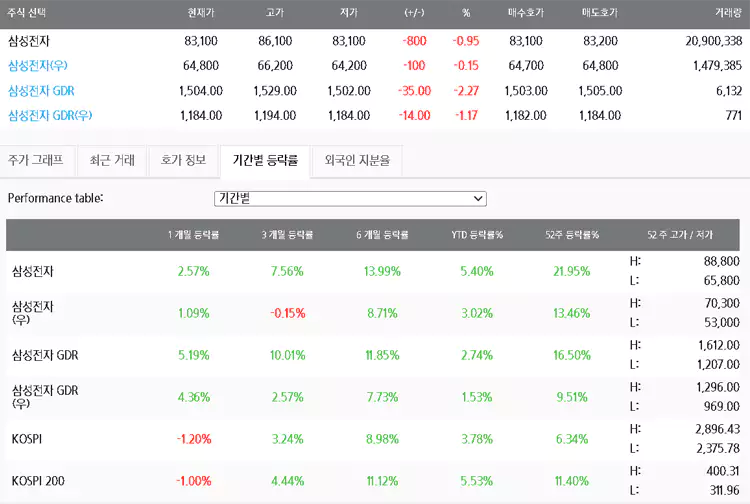
Task: Click the 21.95% 52-week value
Action: pyautogui.click(x=572, y=272)
